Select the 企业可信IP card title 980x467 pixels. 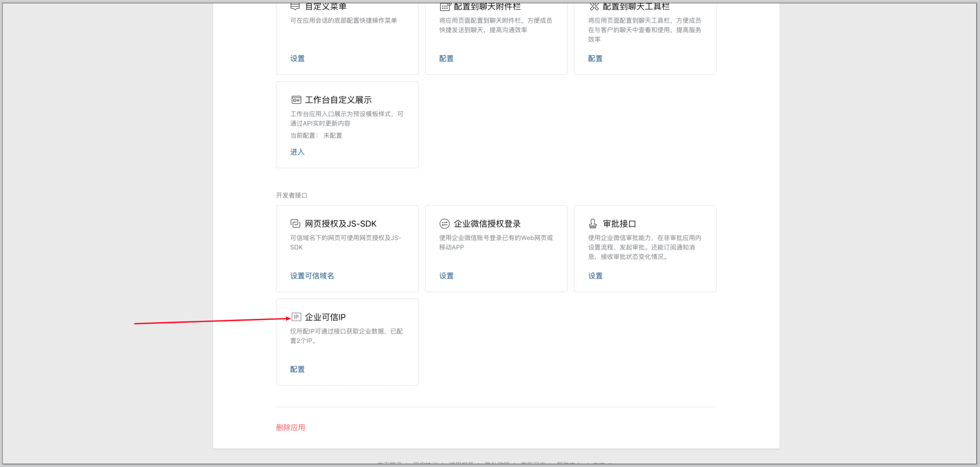coord(325,317)
